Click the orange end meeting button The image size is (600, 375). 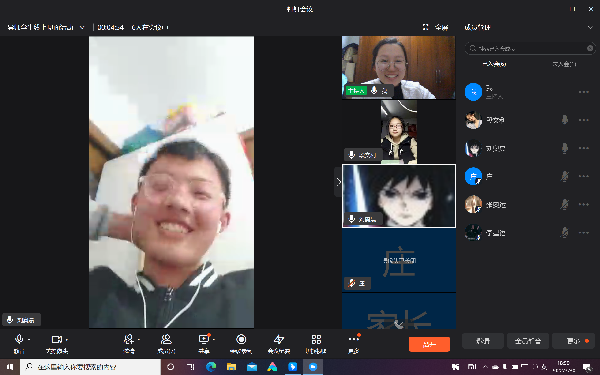[429, 344]
